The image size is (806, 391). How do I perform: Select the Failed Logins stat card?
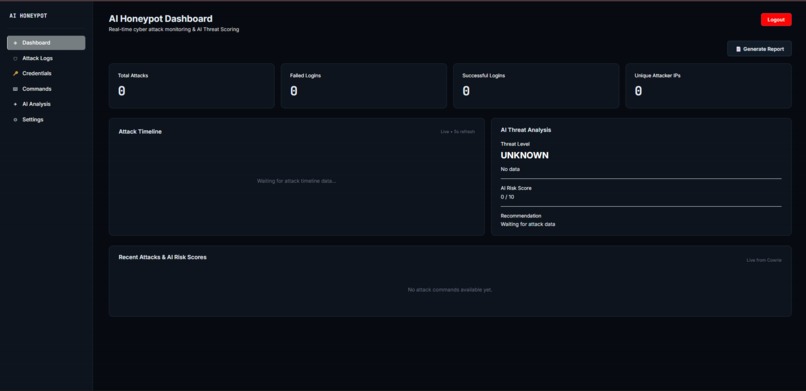coord(363,86)
